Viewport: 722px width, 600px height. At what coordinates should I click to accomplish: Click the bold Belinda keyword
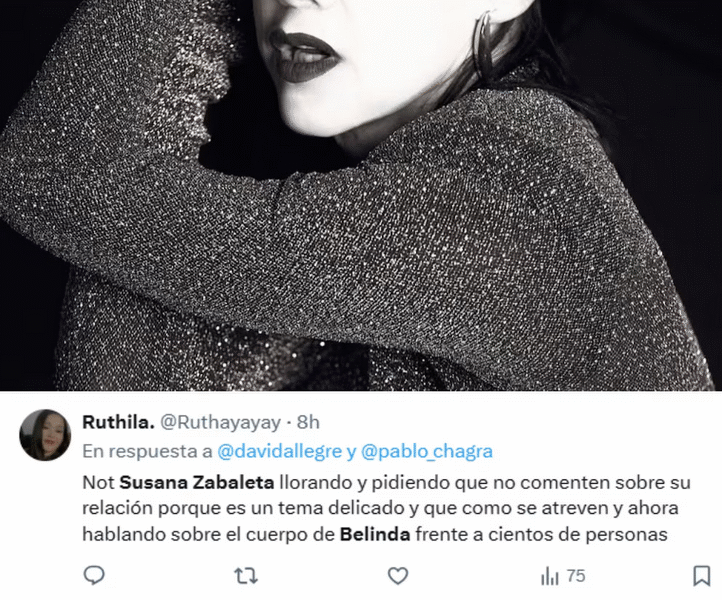[375, 535]
